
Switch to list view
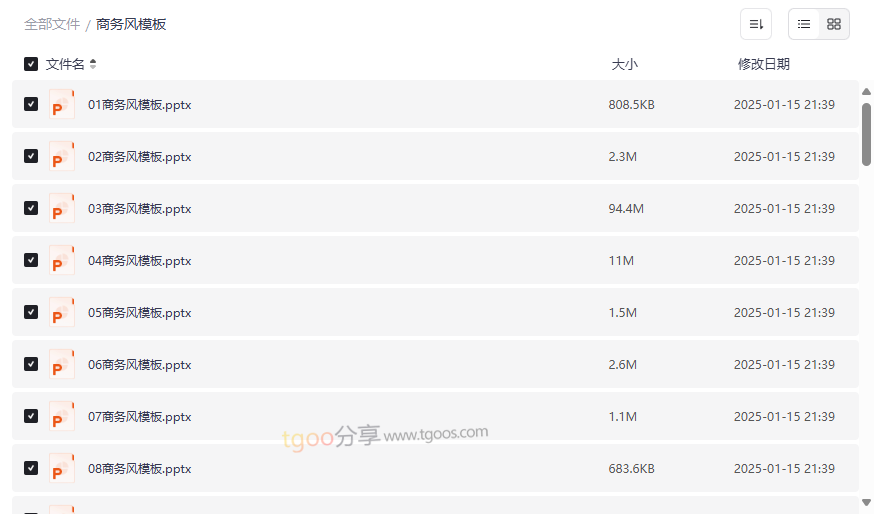(x=804, y=24)
